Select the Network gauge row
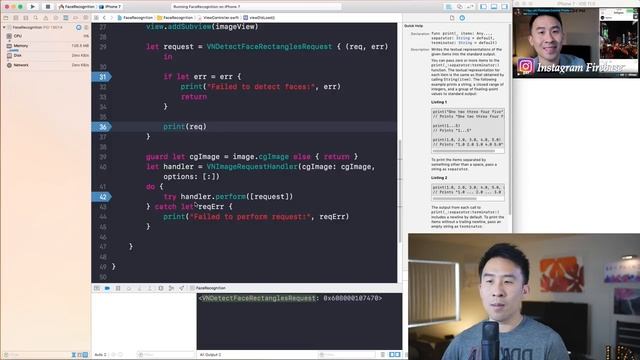Image resolution: width=640 pixels, height=360 pixels. click(47, 65)
